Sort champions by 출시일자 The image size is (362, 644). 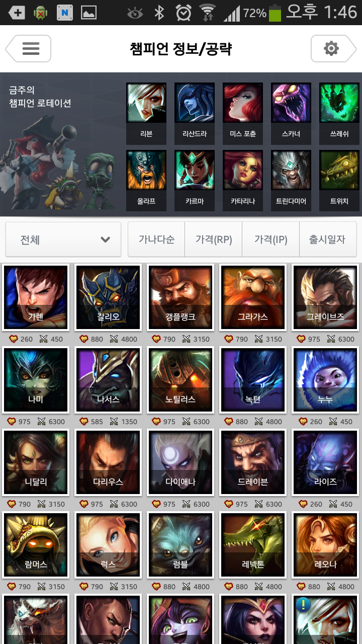coord(328,239)
